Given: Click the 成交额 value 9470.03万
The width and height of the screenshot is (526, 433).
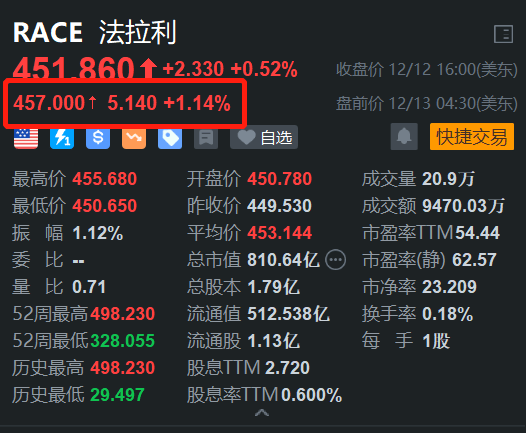Looking at the screenshot, I should [x=464, y=206].
